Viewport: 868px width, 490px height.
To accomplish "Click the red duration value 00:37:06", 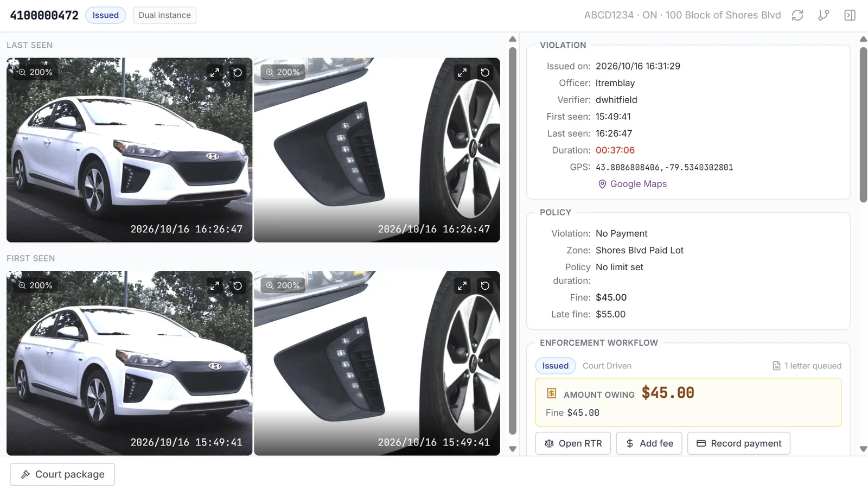I will [x=615, y=150].
